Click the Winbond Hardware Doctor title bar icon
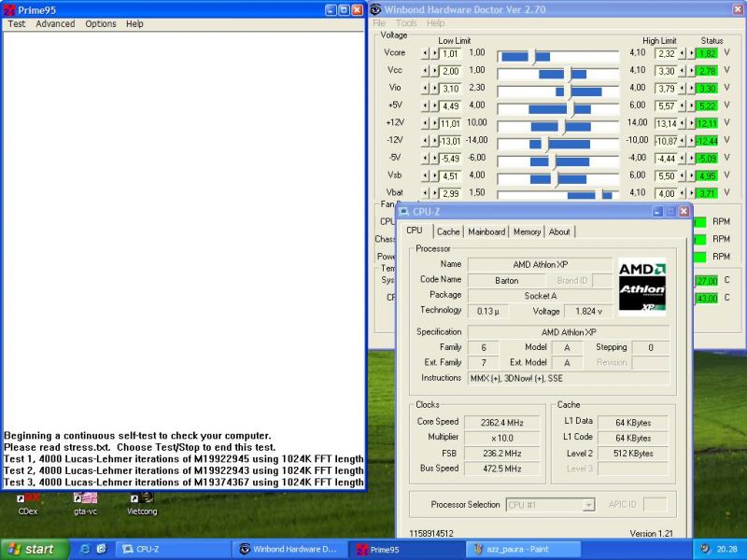747x560 pixels. click(376, 9)
